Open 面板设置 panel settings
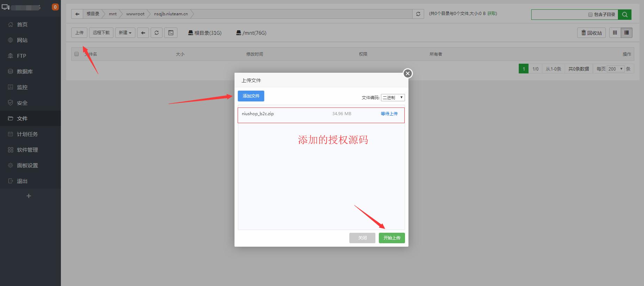 click(27, 165)
